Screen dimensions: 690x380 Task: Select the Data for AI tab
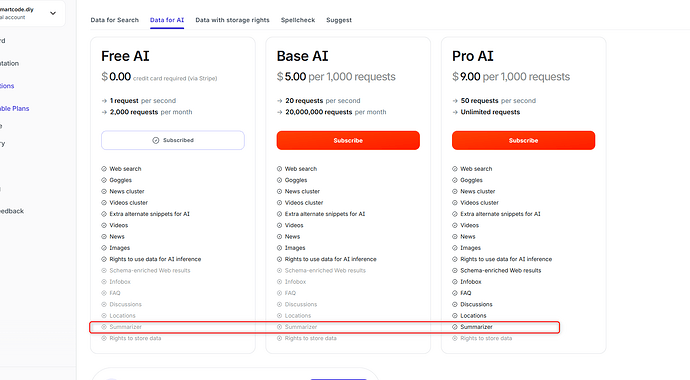167,20
